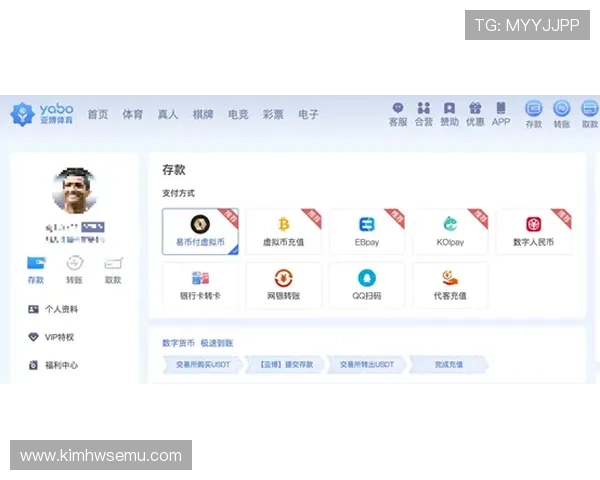
Task: Open VIP特权 in the sidebar
Action: coord(51,337)
